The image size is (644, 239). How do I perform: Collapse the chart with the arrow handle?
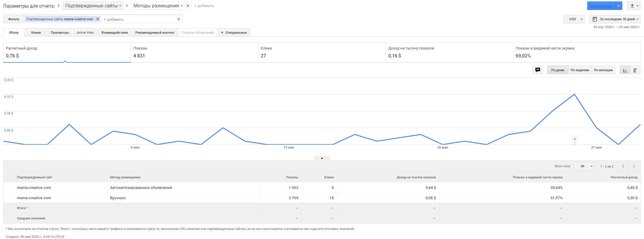pyautogui.click(x=322, y=158)
